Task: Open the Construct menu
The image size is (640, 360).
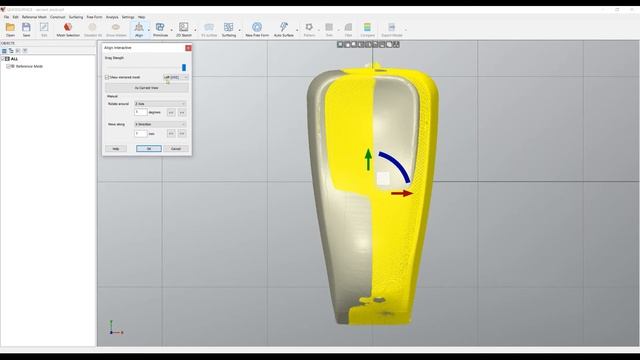Action: (x=58, y=17)
